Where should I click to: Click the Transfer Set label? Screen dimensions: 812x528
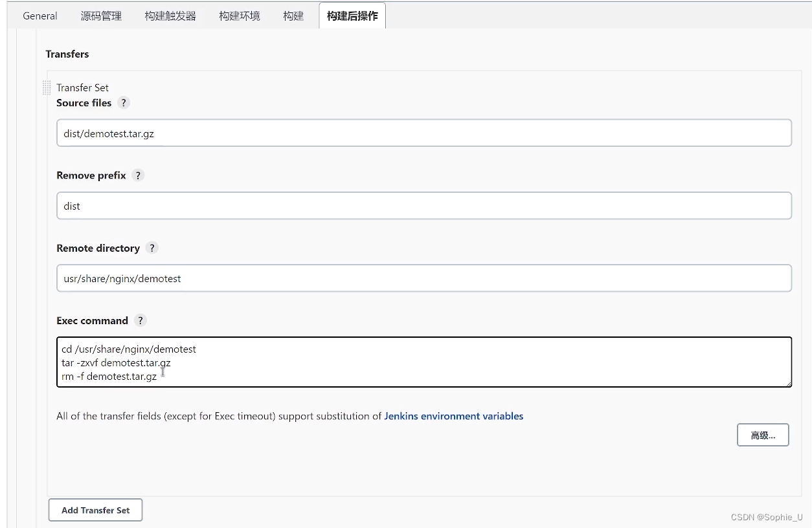(82, 87)
